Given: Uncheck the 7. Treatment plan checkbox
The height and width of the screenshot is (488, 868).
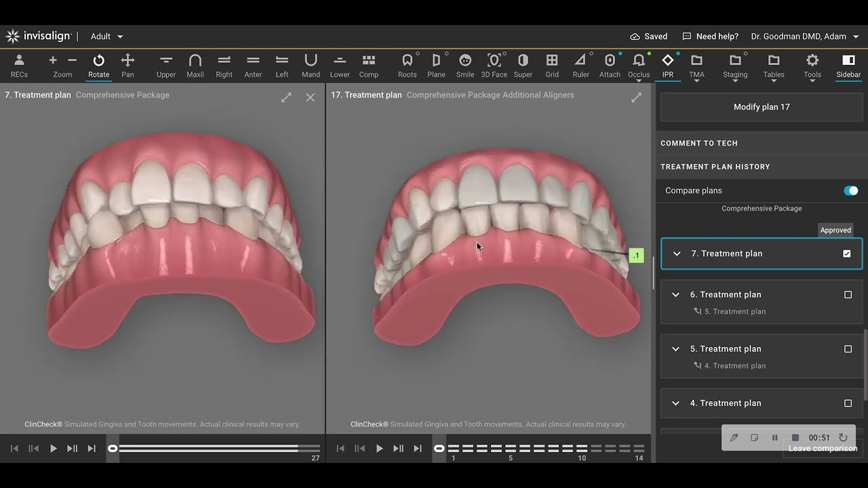Looking at the screenshot, I should pyautogui.click(x=847, y=253).
